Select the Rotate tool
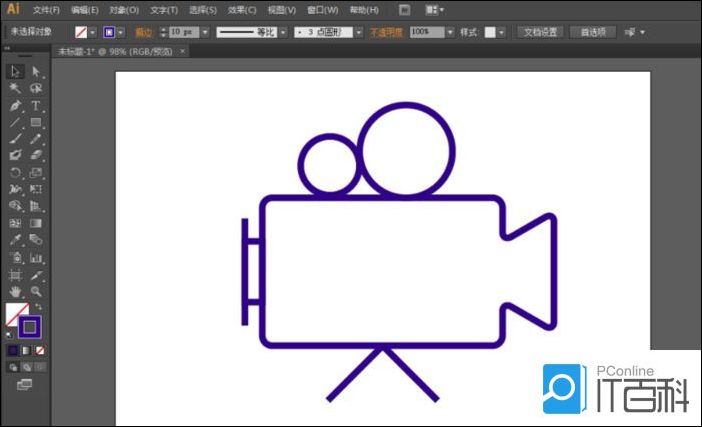The height and width of the screenshot is (427, 702). tap(15, 172)
